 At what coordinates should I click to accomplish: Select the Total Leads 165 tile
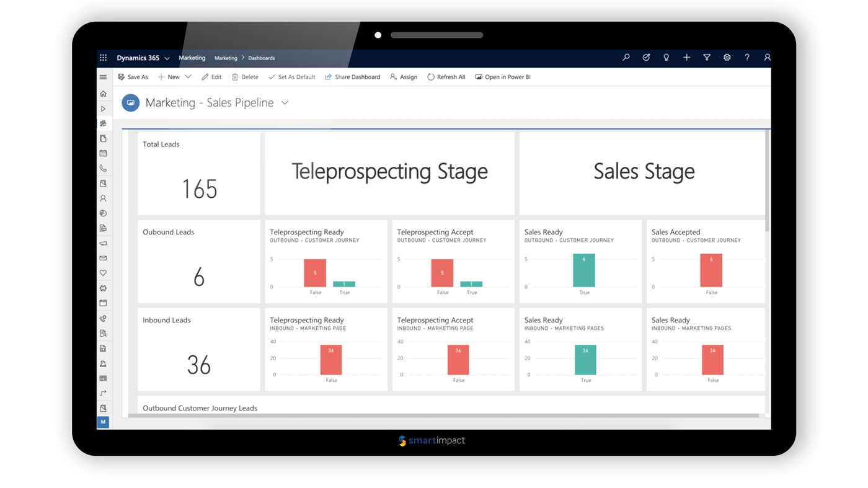pos(199,174)
